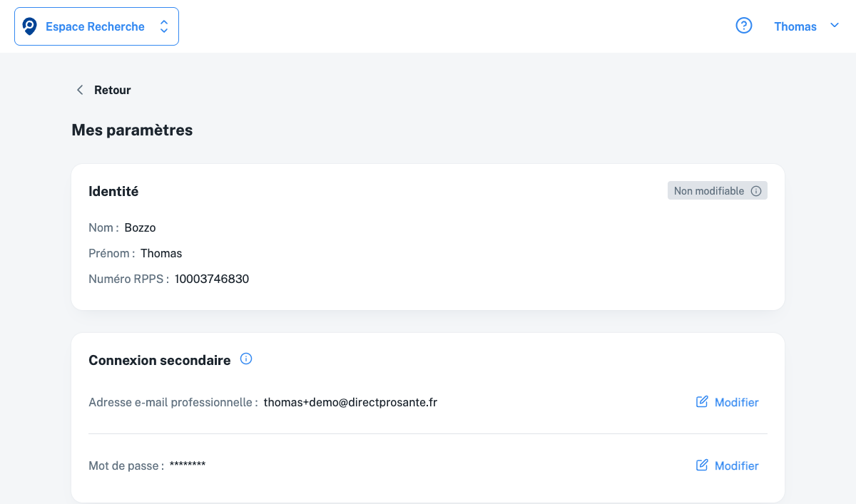Click the Mes paramètres page title
856x504 pixels.
point(132,130)
